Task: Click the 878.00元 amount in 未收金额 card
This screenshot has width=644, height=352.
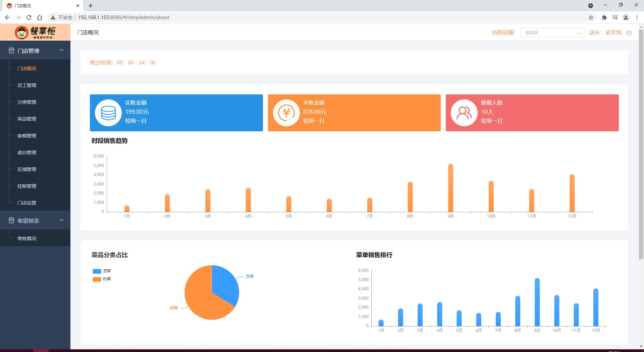Action: pyautogui.click(x=315, y=112)
